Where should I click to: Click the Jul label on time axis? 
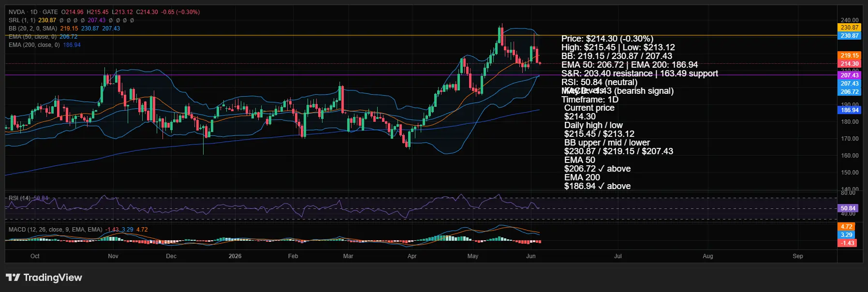618,256
